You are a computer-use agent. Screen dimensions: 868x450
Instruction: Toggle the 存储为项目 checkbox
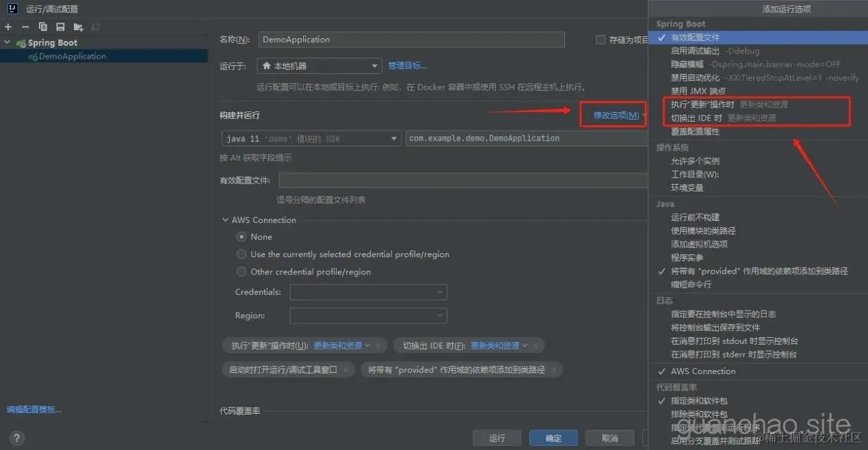(x=601, y=40)
